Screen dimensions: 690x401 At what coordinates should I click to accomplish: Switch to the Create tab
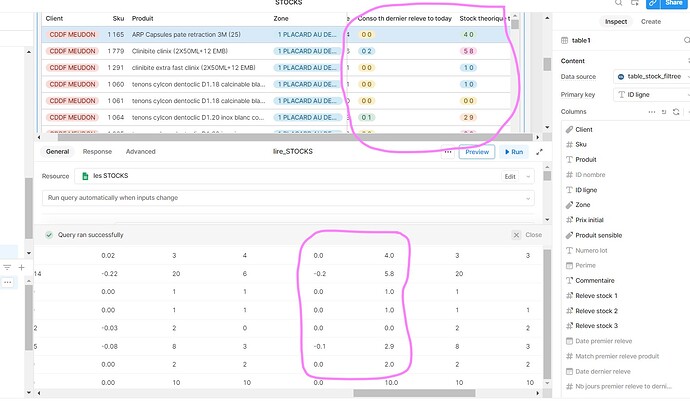click(650, 21)
